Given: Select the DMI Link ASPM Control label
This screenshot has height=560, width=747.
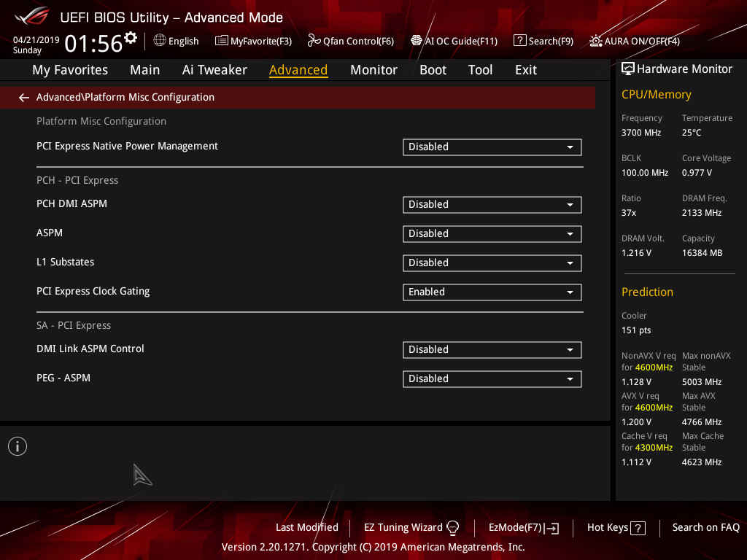Looking at the screenshot, I should click(x=90, y=349).
